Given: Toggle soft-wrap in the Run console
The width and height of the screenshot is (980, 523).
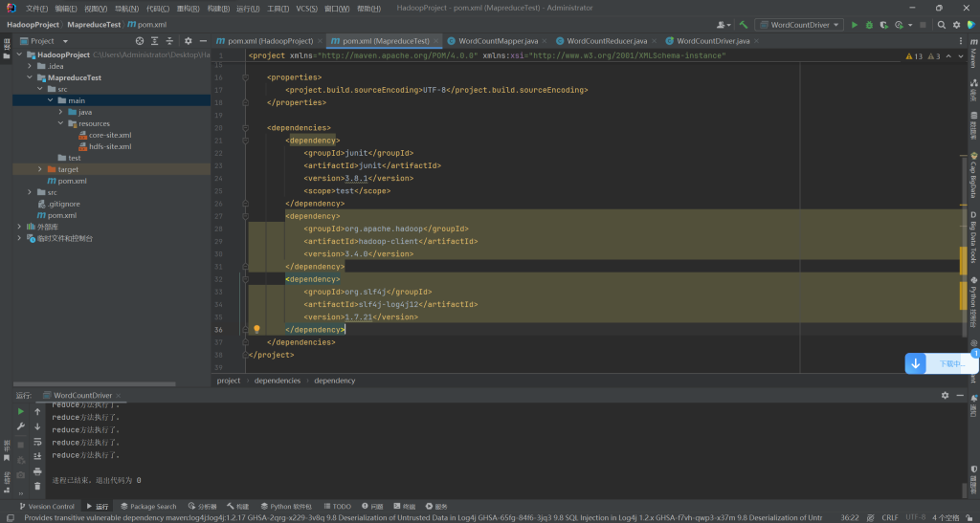Looking at the screenshot, I should click(37, 443).
